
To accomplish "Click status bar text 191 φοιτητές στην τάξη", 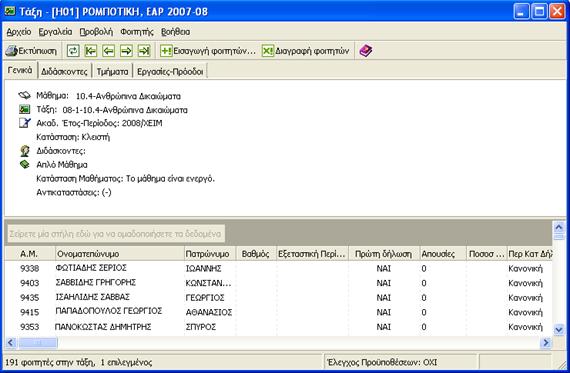I will (50, 362).
